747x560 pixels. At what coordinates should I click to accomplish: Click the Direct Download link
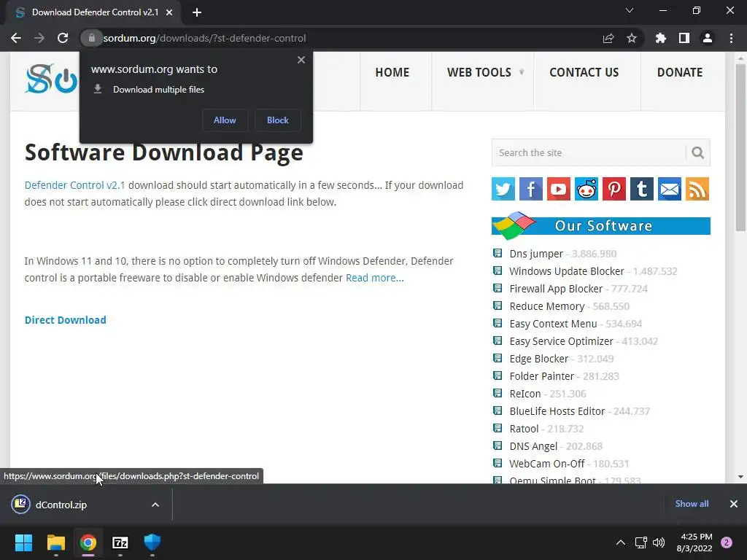65,320
